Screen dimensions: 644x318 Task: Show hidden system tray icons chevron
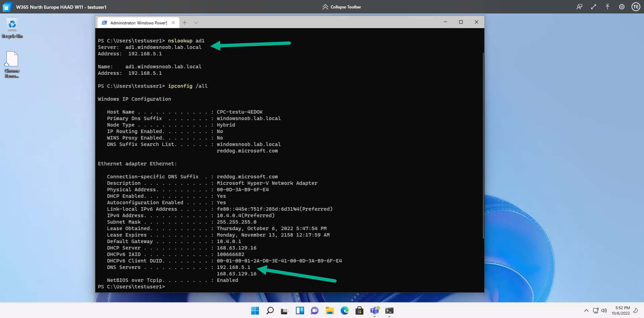pyautogui.click(x=586, y=311)
